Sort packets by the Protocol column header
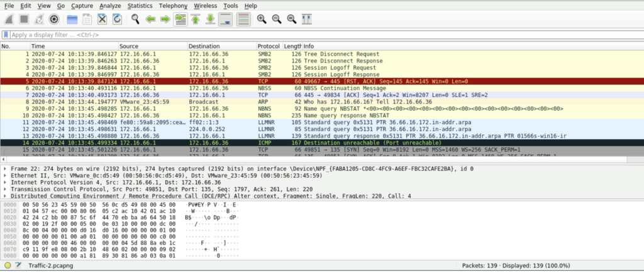 coord(269,47)
